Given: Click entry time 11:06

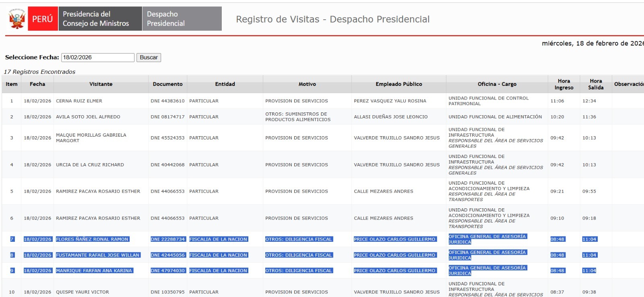Looking at the screenshot, I should [x=557, y=101].
